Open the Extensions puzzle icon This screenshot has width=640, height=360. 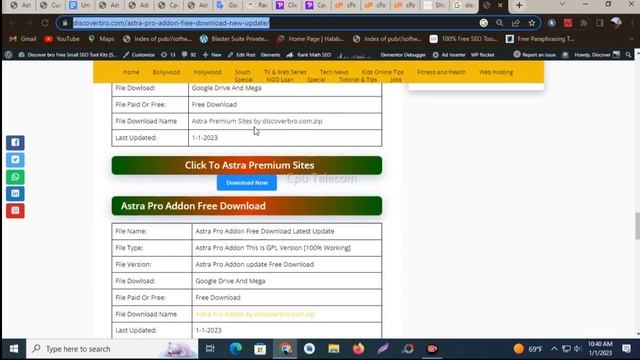[584, 23]
